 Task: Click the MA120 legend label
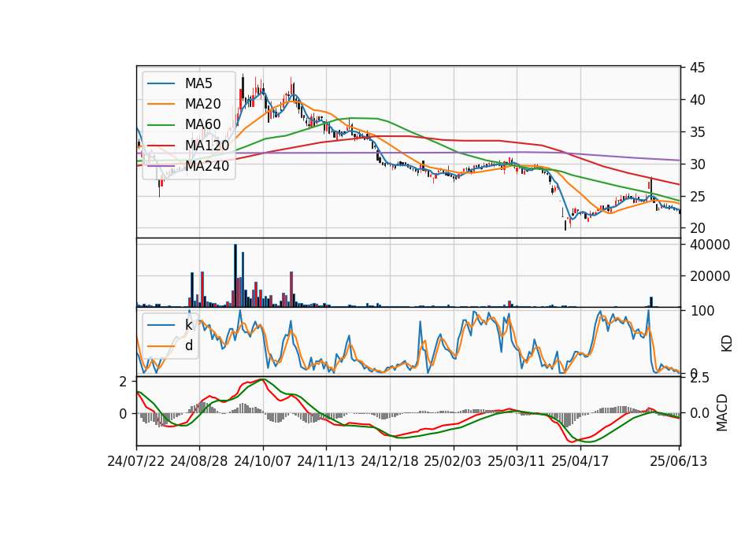[207, 145]
